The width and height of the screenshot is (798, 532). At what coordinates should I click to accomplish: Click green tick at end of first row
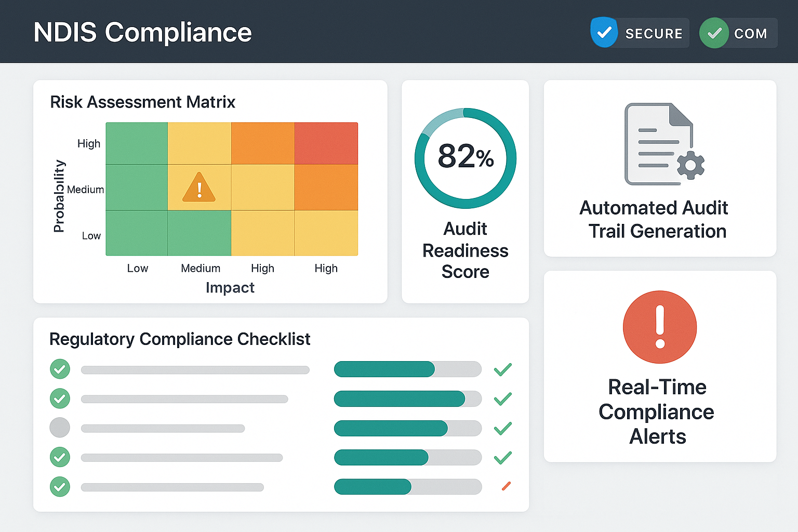coord(502,369)
